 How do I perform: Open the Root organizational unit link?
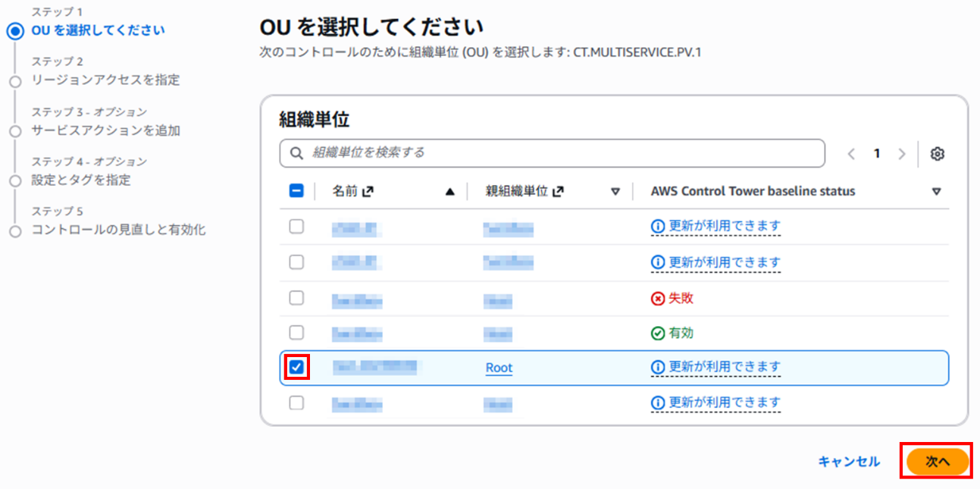point(498,367)
